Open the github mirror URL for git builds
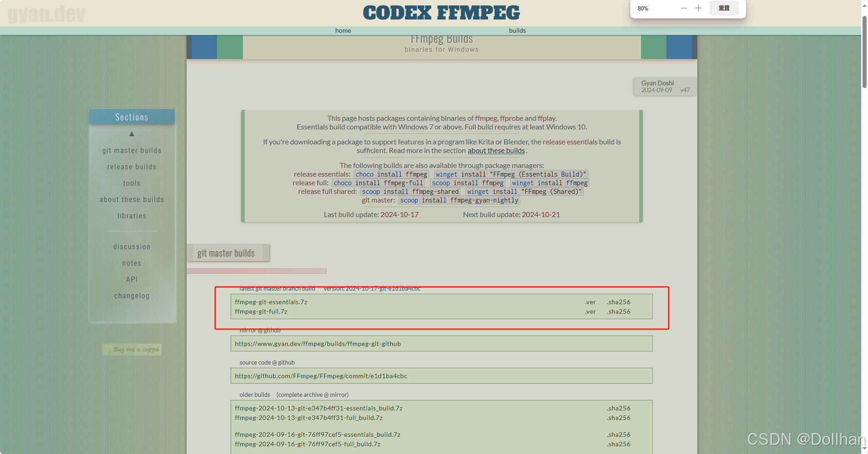The width and height of the screenshot is (868, 454). (x=318, y=344)
